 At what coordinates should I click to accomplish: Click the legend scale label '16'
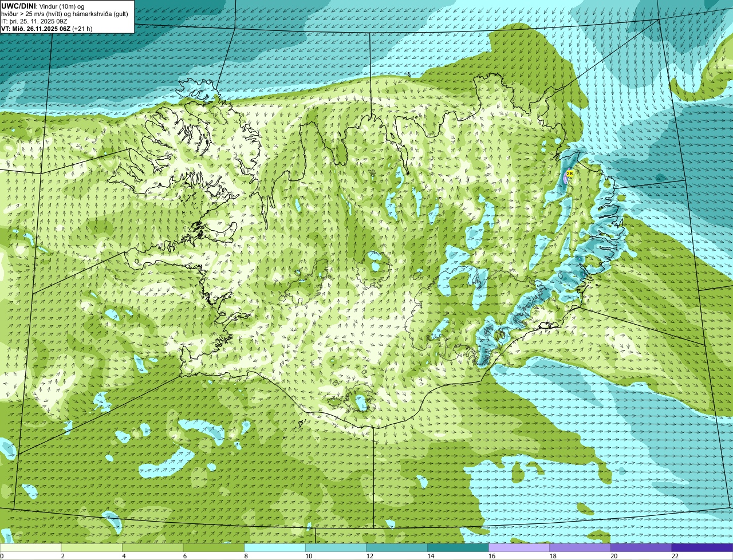pos(492,556)
